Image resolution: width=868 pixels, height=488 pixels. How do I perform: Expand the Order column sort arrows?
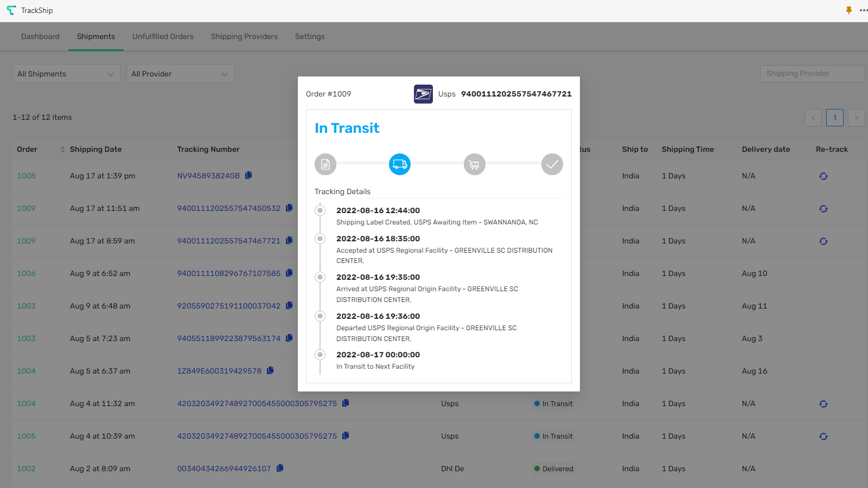click(x=61, y=149)
